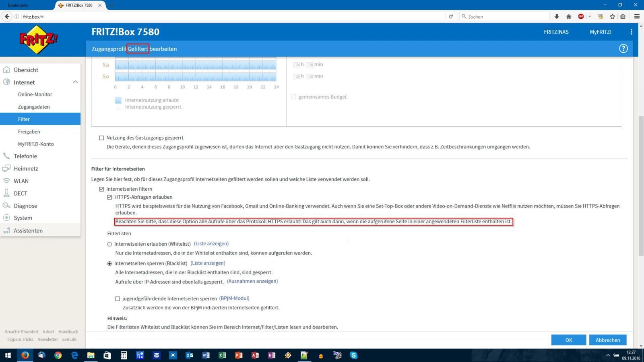Launch OneNote from the taskbar

[272, 355]
